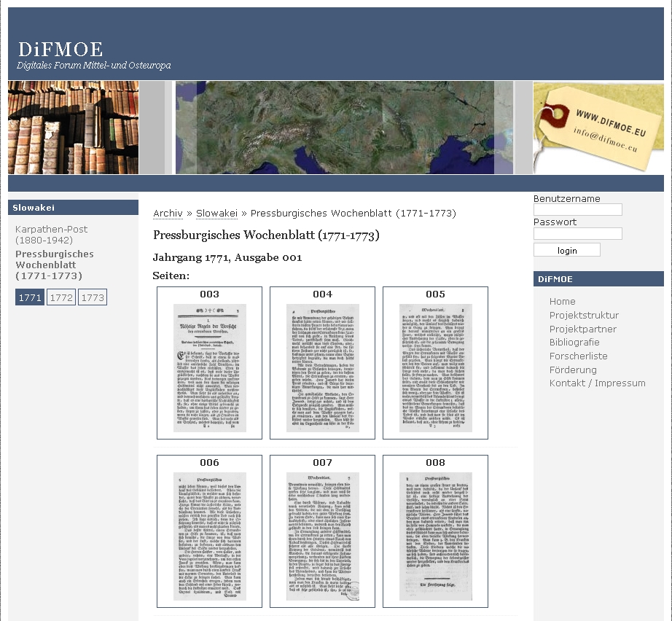Image resolution: width=672 pixels, height=621 pixels.
Task: Open Forscherliste menu item
Action: pos(578,356)
